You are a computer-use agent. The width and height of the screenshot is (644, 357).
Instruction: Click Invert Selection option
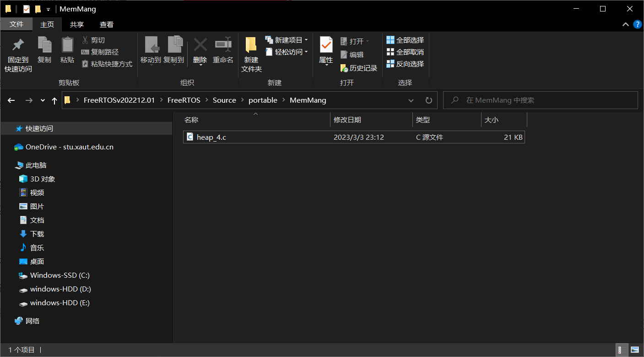[x=405, y=64]
